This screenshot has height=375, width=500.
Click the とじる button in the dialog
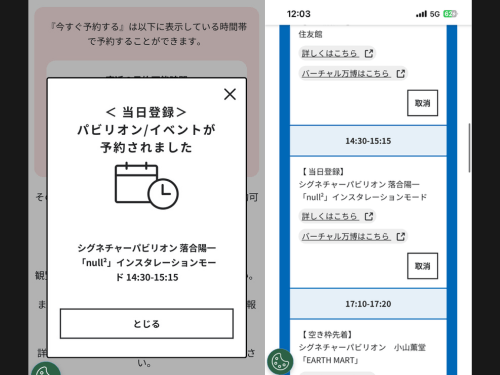pyautogui.click(x=147, y=323)
